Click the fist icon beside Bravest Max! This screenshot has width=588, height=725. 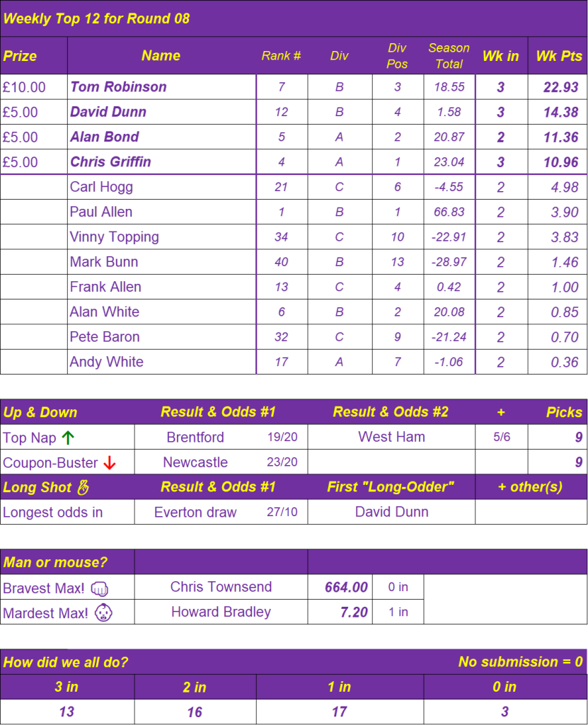click(99, 588)
